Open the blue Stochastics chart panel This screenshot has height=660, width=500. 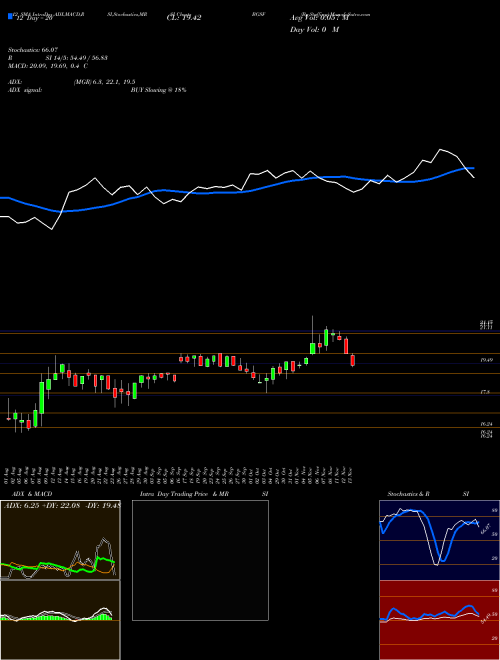coord(439,540)
